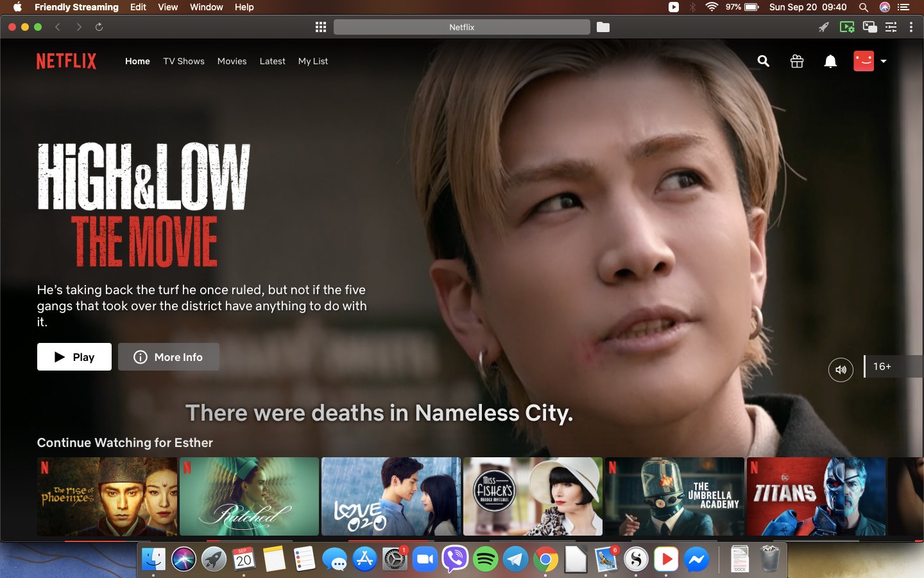Viewport: 924px width, 578px height.
Task: Click the Continue Watching for Esther heading
Action: [x=125, y=442]
